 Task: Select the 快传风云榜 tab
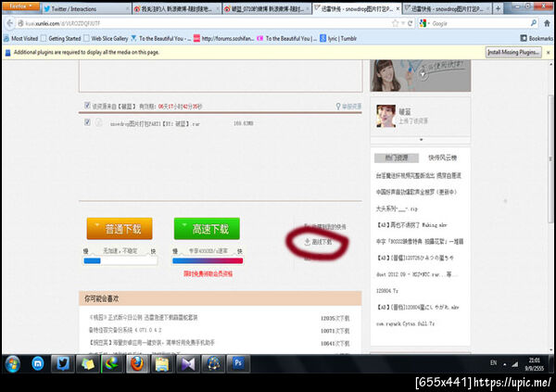(x=442, y=158)
